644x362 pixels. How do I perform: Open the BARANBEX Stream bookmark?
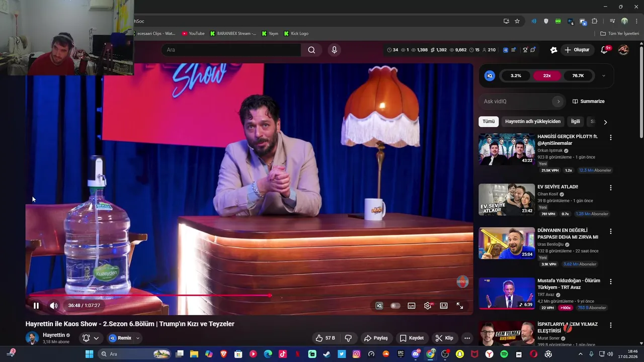tap(233, 34)
